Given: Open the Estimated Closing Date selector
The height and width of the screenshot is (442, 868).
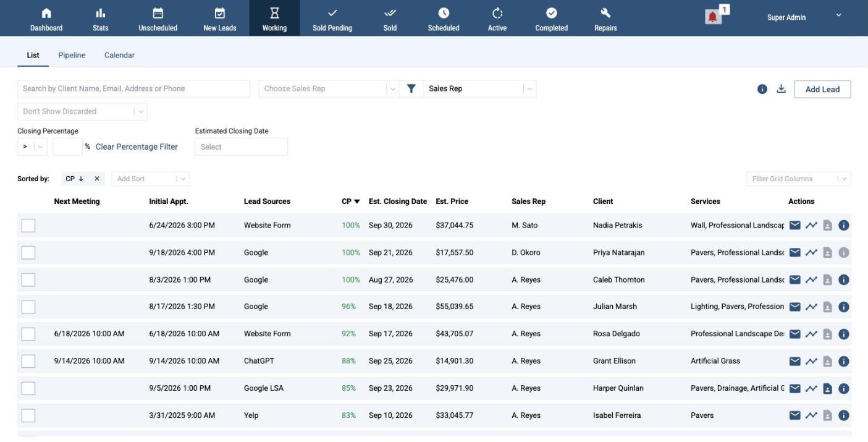Looking at the screenshot, I should pos(241,147).
